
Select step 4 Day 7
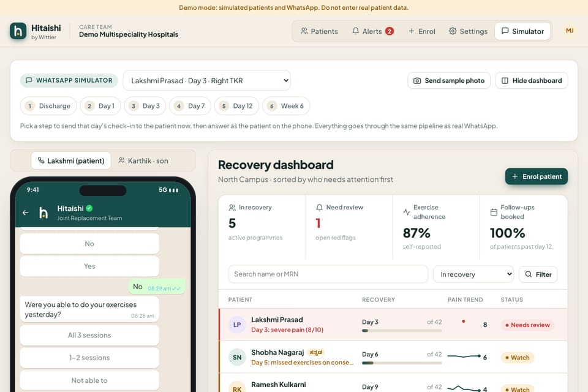(190, 106)
